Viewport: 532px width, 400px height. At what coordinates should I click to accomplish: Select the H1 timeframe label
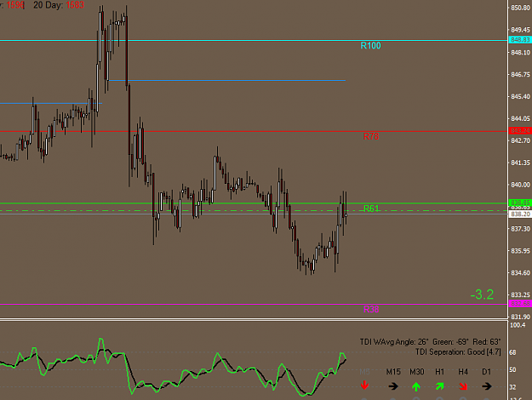(440, 372)
